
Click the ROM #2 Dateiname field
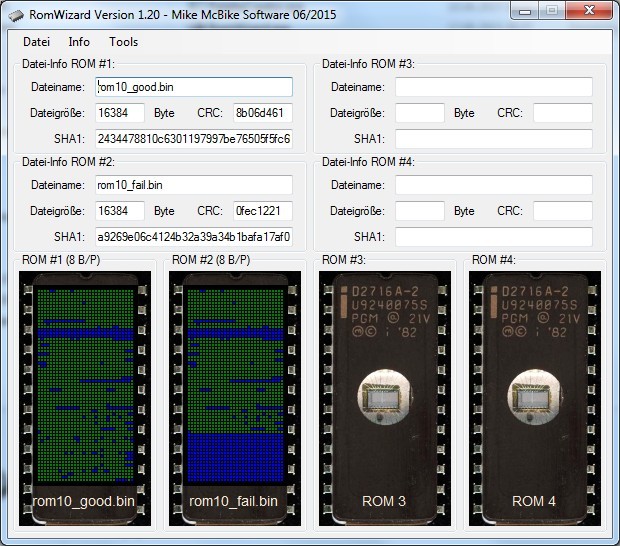tap(194, 185)
